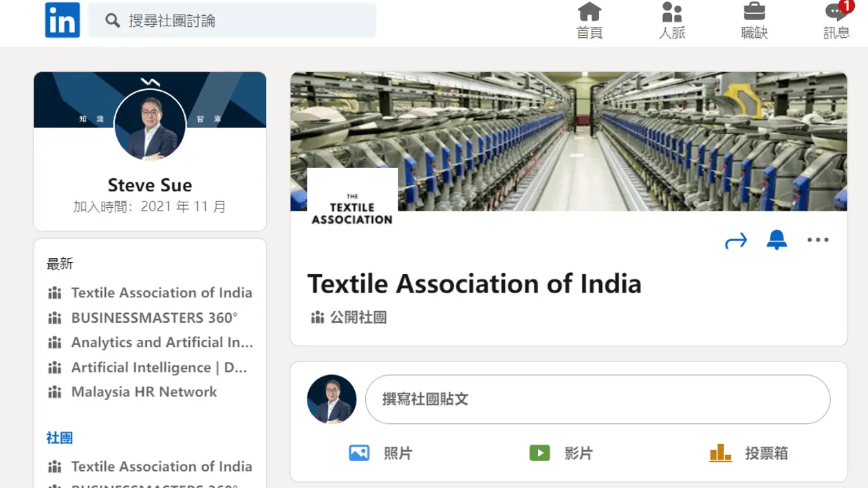The width and height of the screenshot is (868, 488).
Task: Click the 社團 heading link
Action: click(60, 438)
